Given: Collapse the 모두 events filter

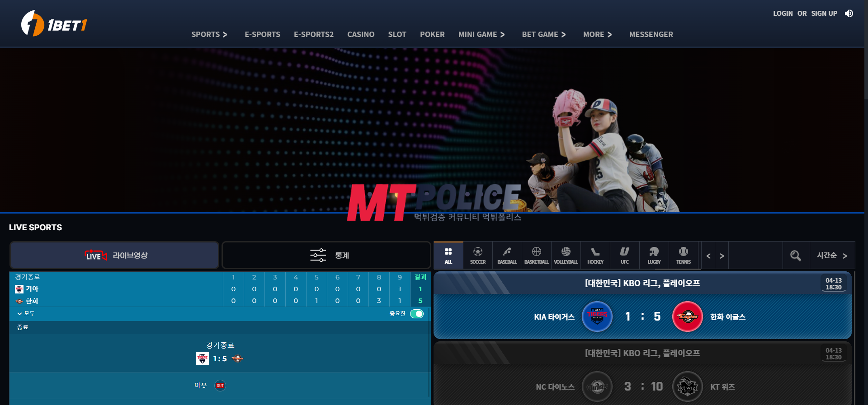Looking at the screenshot, I should [x=26, y=313].
